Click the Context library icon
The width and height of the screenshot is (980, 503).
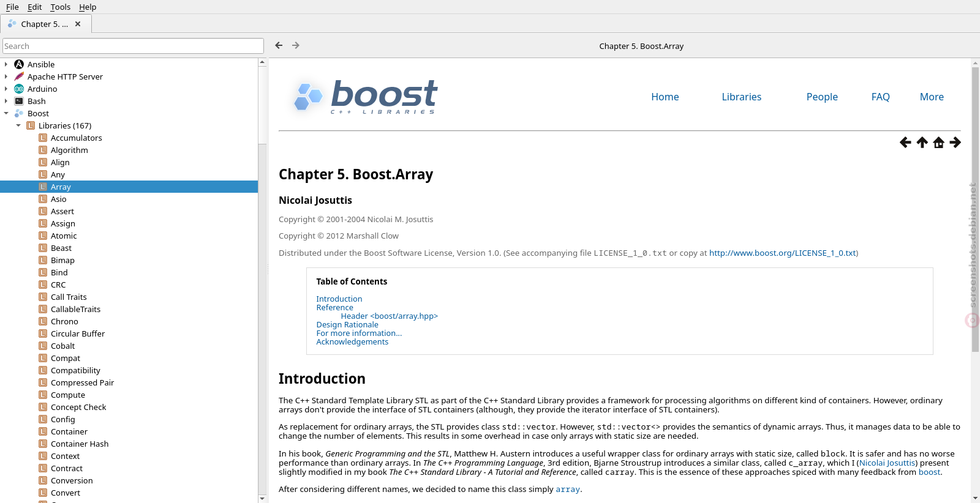click(x=43, y=456)
